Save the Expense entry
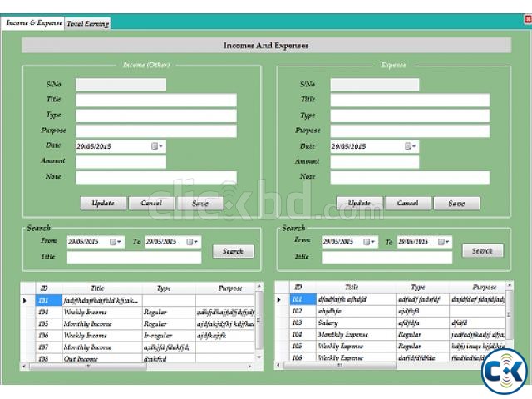Screen dimensions: 532x399 (x=456, y=203)
